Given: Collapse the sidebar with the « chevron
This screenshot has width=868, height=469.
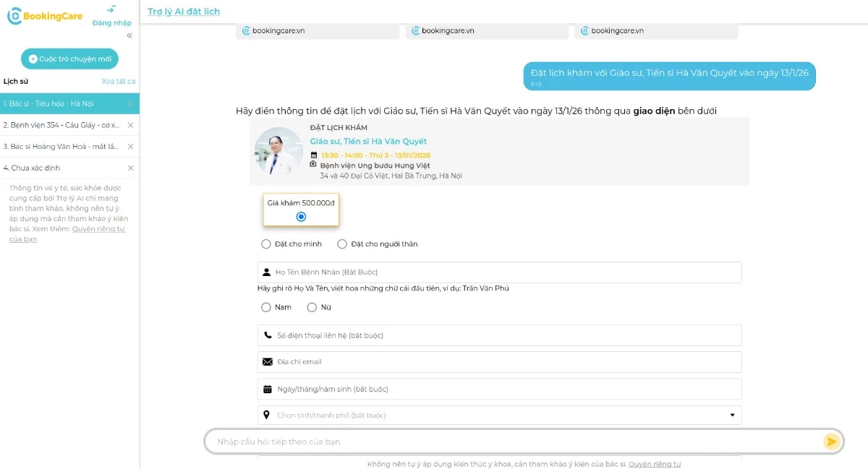Looking at the screenshot, I should coord(129,35).
